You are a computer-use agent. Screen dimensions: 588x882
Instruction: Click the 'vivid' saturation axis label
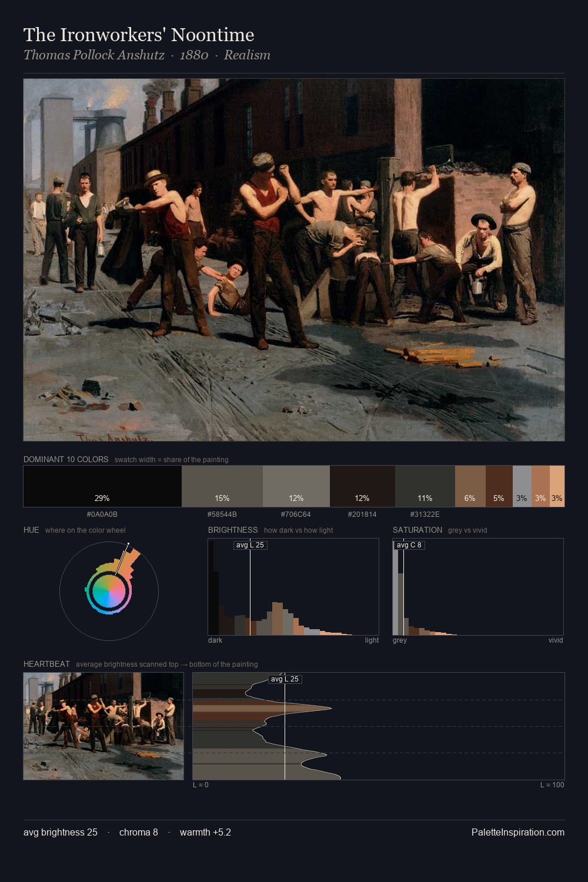556,640
